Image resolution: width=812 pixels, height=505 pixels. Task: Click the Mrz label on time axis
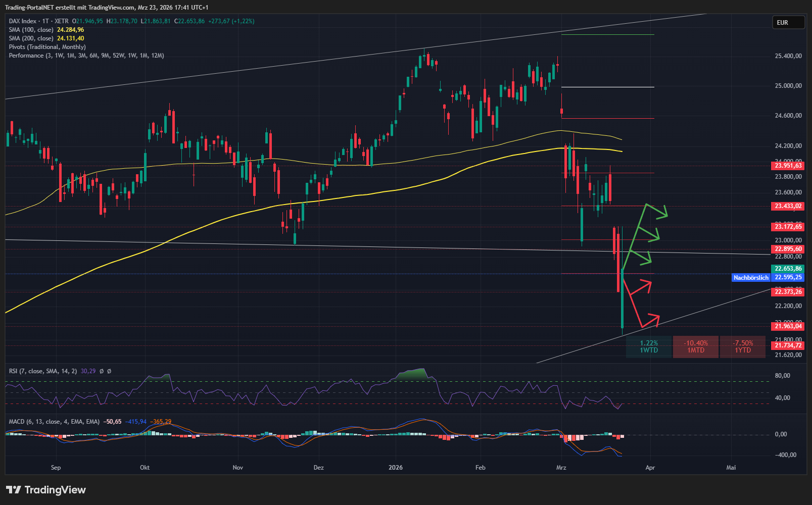(561, 468)
